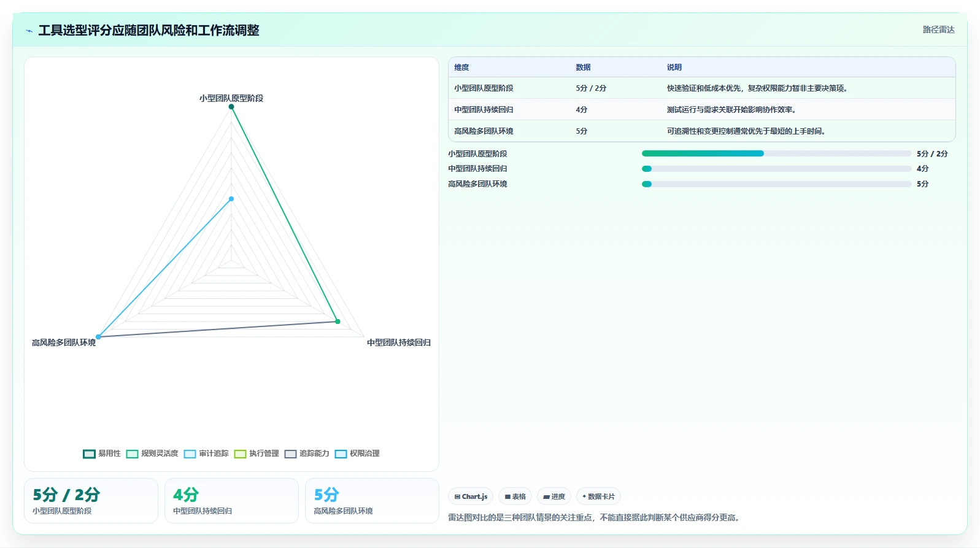Click the title icon beside 工具选型评分
Viewport: 980px width, 548px height.
click(x=29, y=31)
